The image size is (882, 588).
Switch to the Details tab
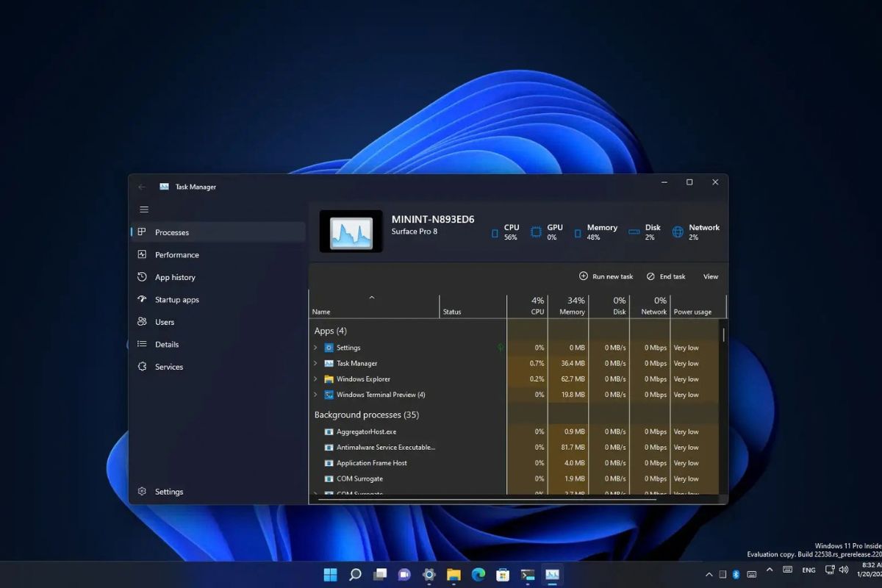[x=218, y=344]
